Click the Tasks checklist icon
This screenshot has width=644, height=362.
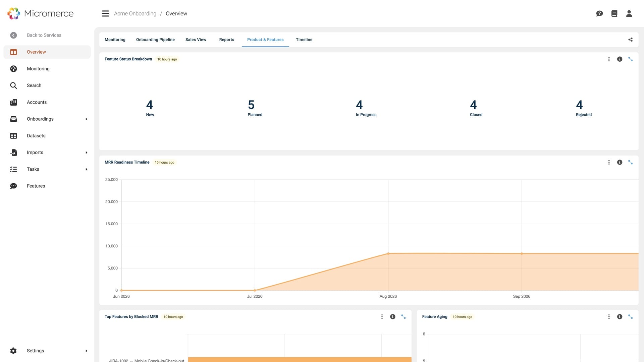[13, 169]
